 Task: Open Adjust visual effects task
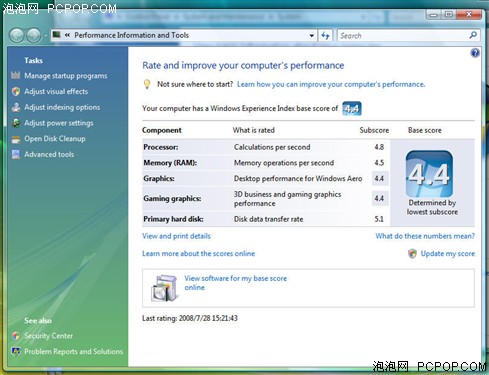[56, 91]
